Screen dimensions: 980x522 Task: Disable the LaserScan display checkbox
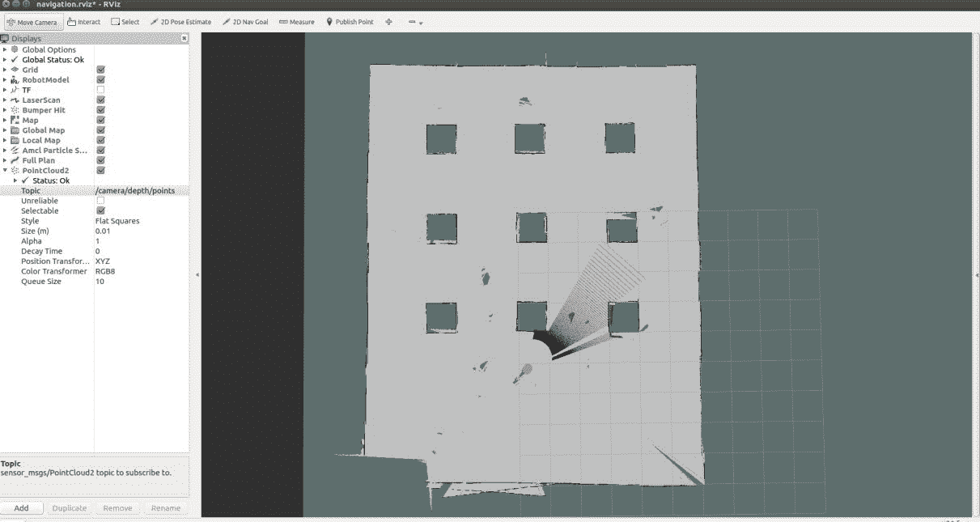(100, 100)
